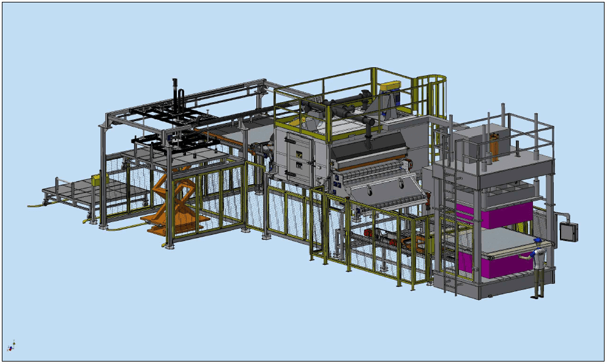Click the yellow motor housing atop the mixer

(x=390, y=85)
